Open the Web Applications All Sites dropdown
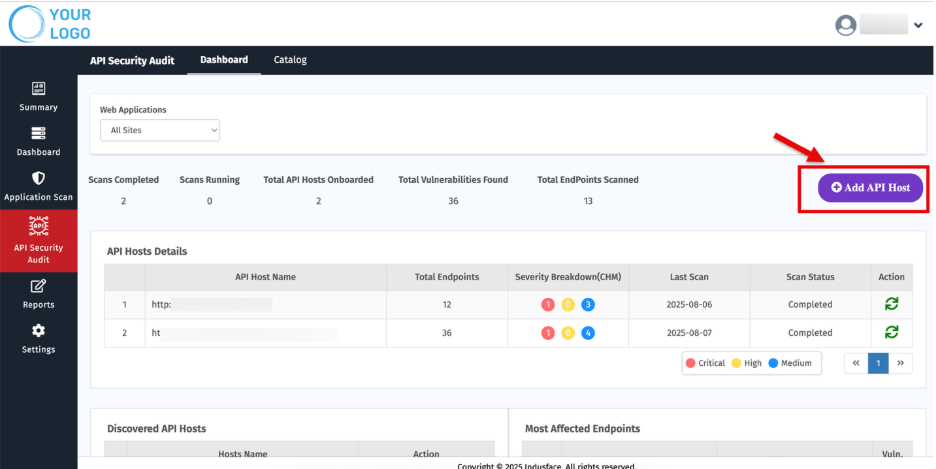The image size is (936, 469). [x=159, y=130]
